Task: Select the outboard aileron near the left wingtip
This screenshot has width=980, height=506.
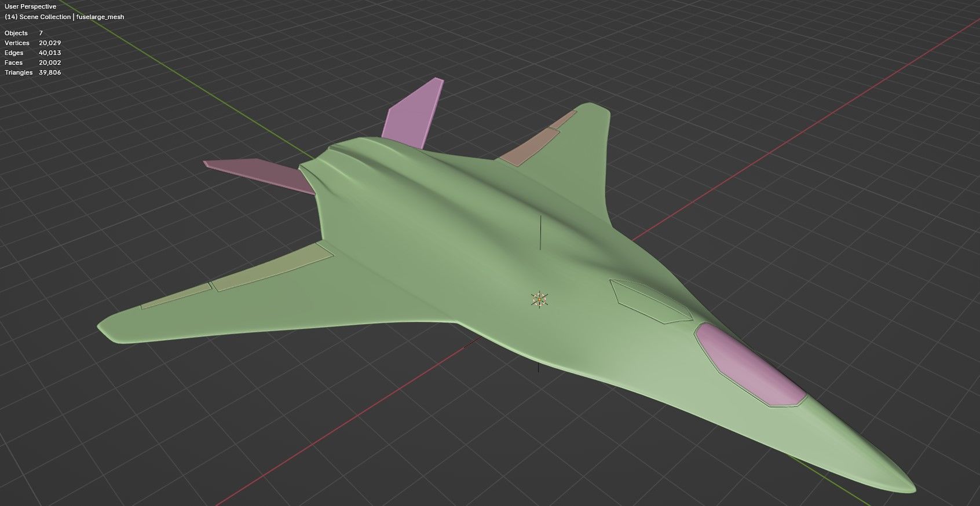Action: [x=175, y=295]
